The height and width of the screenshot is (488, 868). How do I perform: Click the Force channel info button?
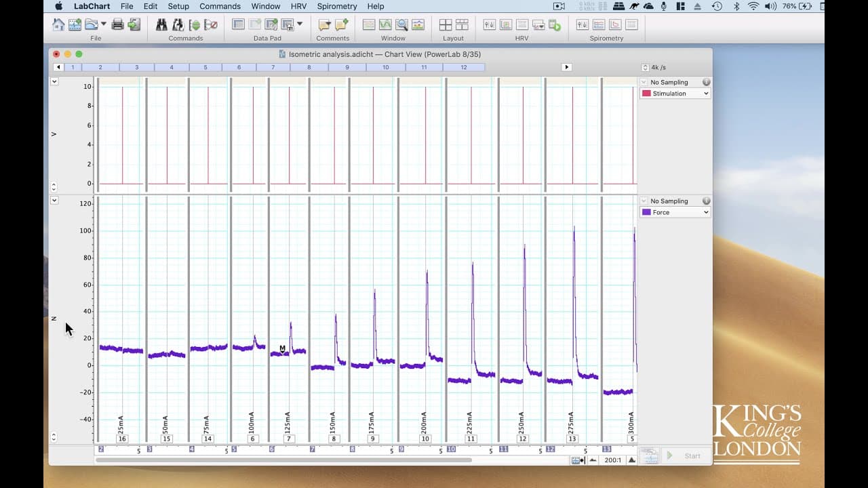706,201
